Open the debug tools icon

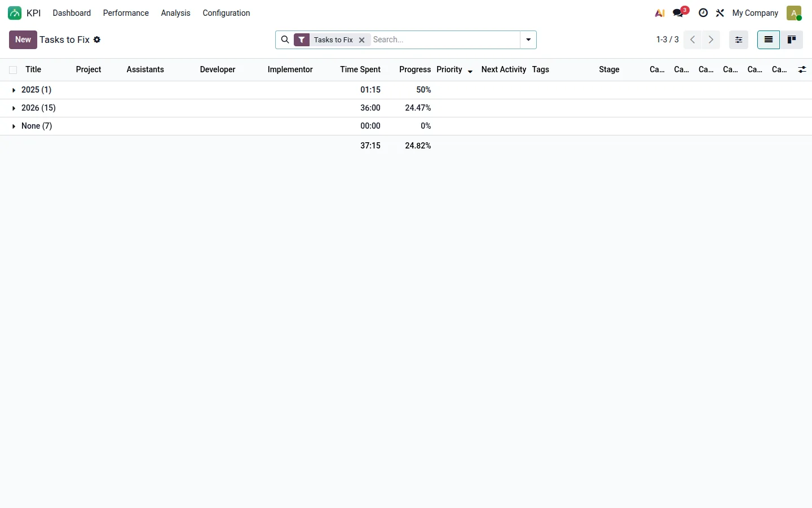coord(720,13)
